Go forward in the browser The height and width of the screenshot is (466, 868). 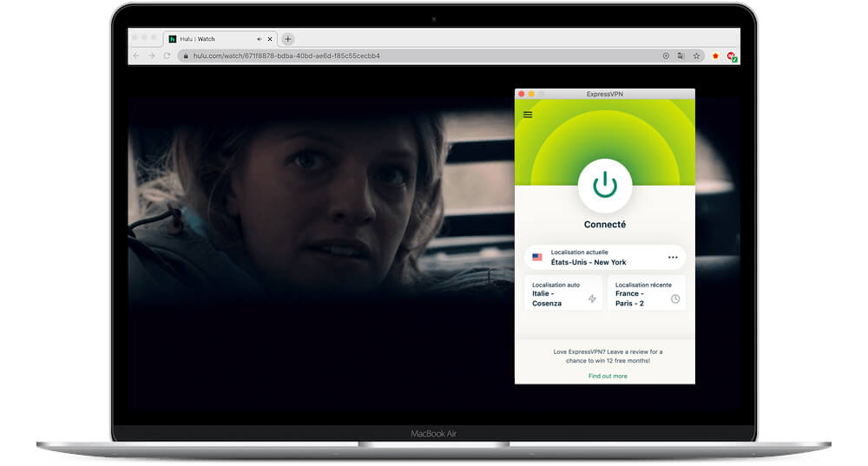(151, 56)
